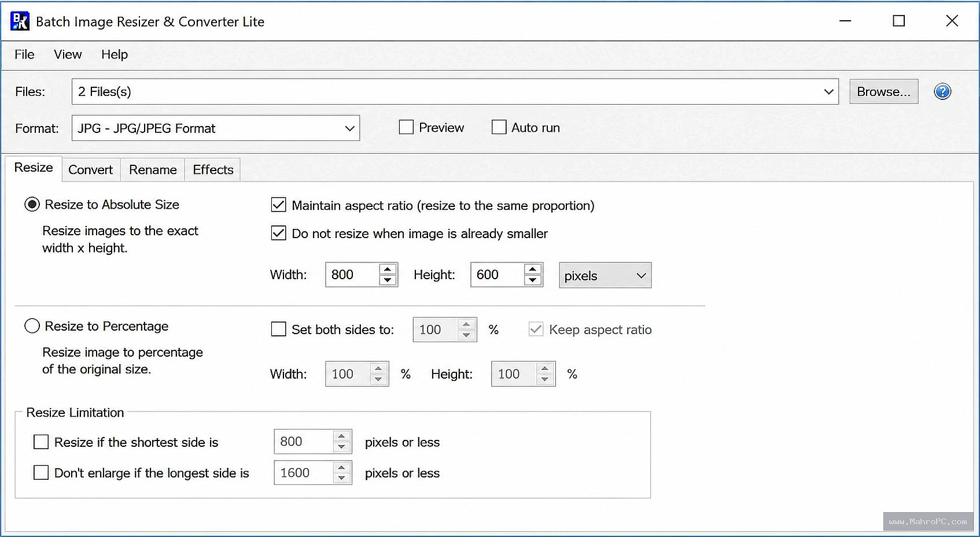Screen dimensions: 980x537
Task: Click the Batch Image Resizer app icon
Action: [x=20, y=21]
